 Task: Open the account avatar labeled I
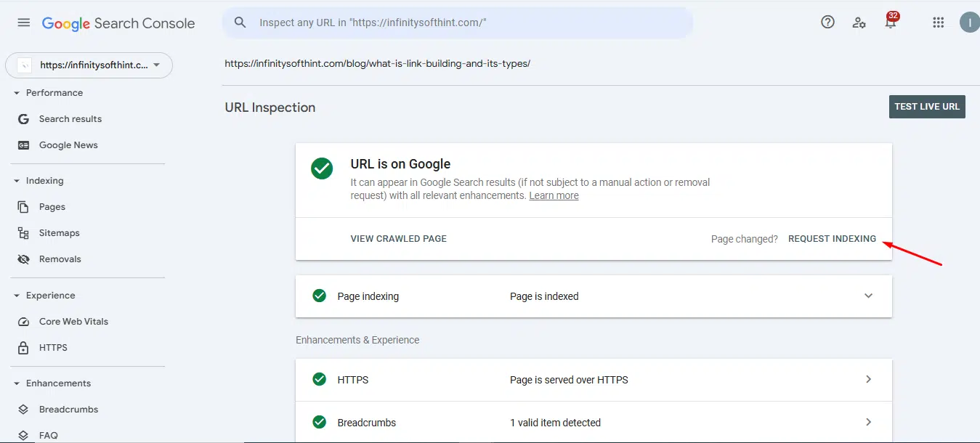969,23
